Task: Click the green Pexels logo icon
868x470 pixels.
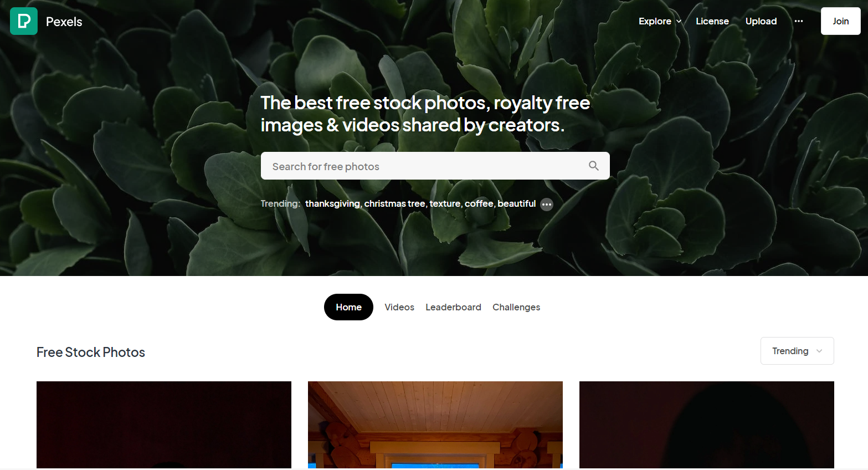Action: pos(24,21)
